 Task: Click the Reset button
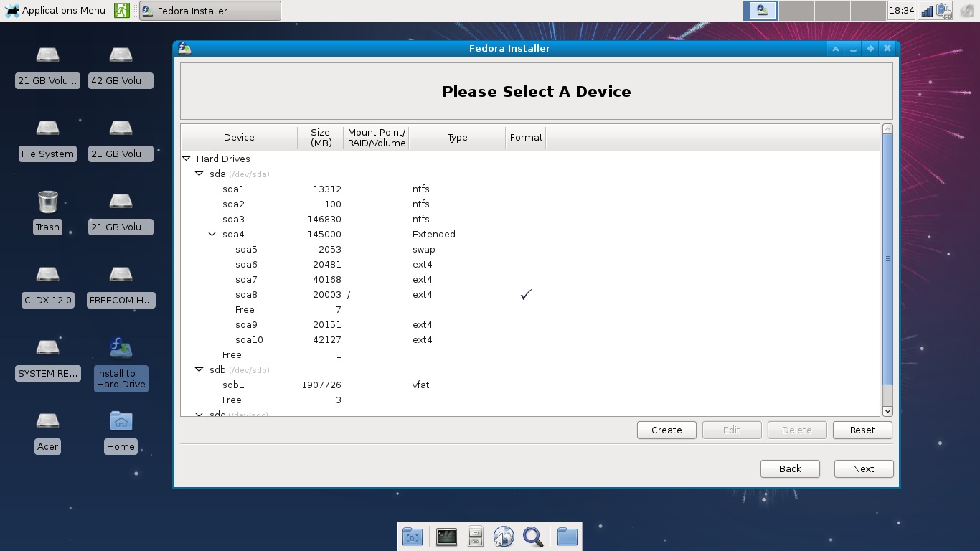tap(862, 430)
